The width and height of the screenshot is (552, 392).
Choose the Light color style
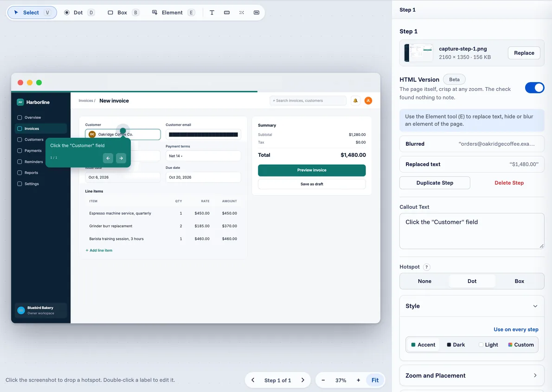click(x=488, y=345)
